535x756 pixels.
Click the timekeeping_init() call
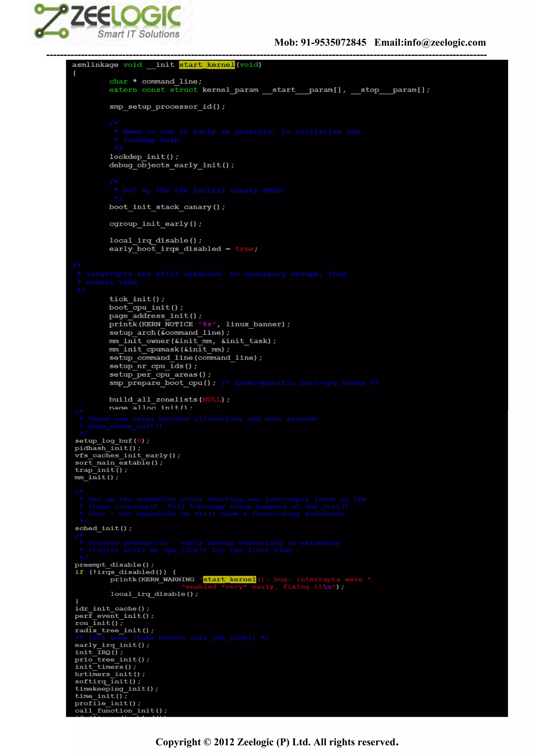116,689
